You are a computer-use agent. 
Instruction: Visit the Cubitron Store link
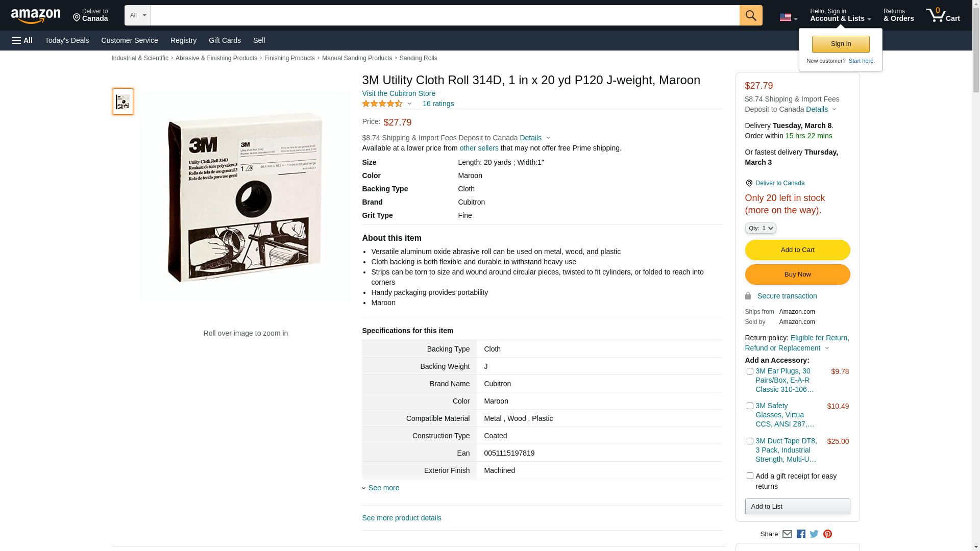(x=399, y=93)
